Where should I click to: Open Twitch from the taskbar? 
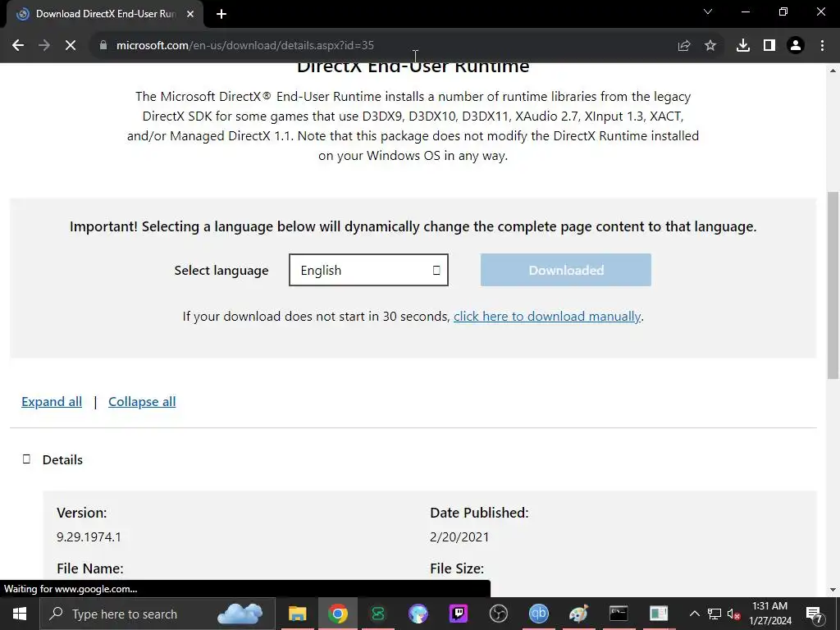click(458, 614)
